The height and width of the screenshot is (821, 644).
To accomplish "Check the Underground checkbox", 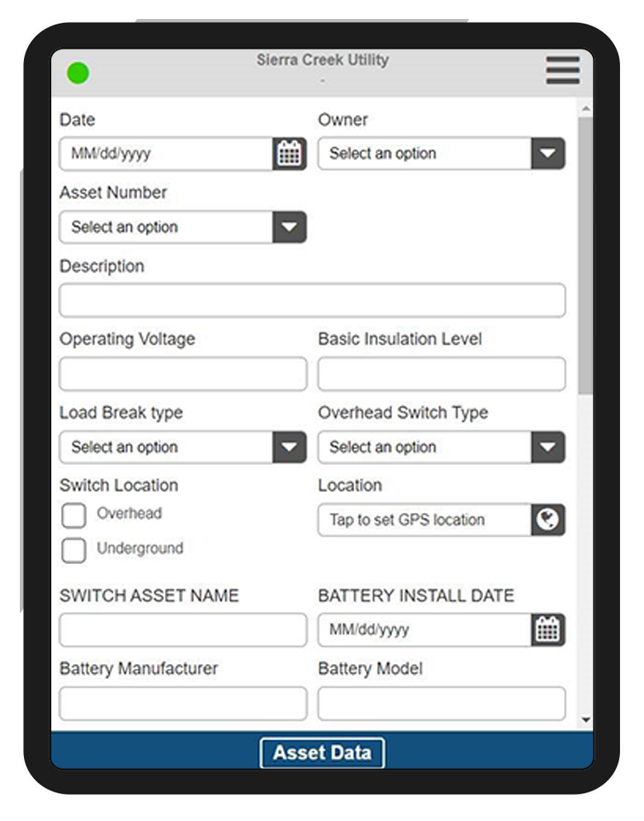I will (x=73, y=550).
